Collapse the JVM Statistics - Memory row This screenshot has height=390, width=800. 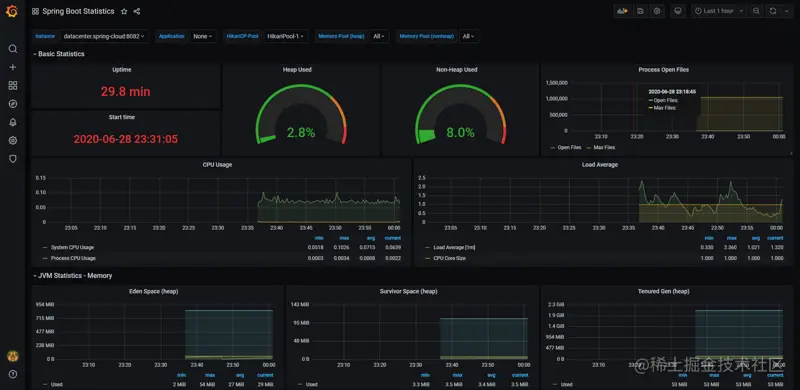(72, 276)
